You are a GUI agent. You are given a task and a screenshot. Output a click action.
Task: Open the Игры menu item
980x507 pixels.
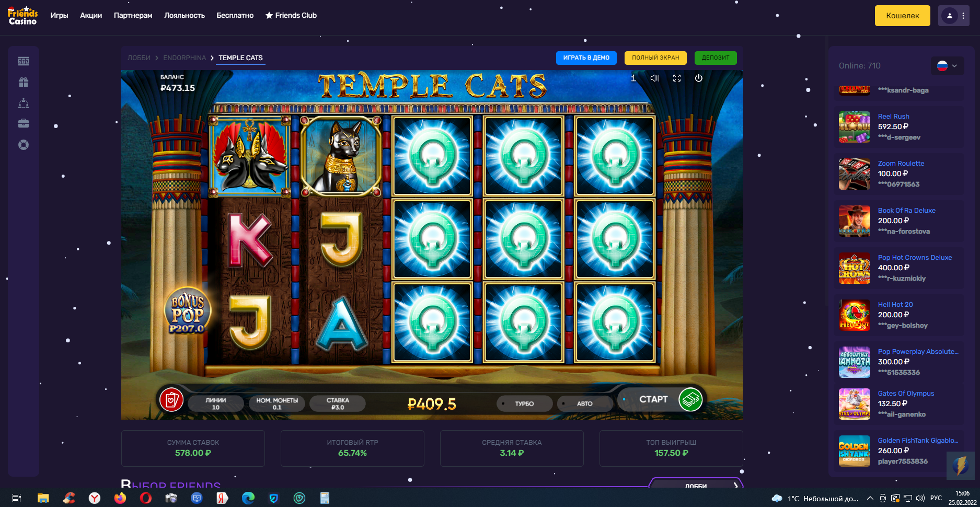click(59, 15)
